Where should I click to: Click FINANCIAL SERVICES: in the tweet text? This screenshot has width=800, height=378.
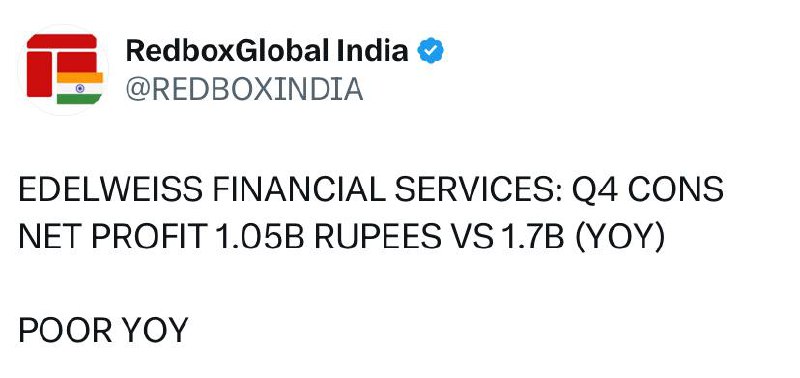[x=387, y=189]
